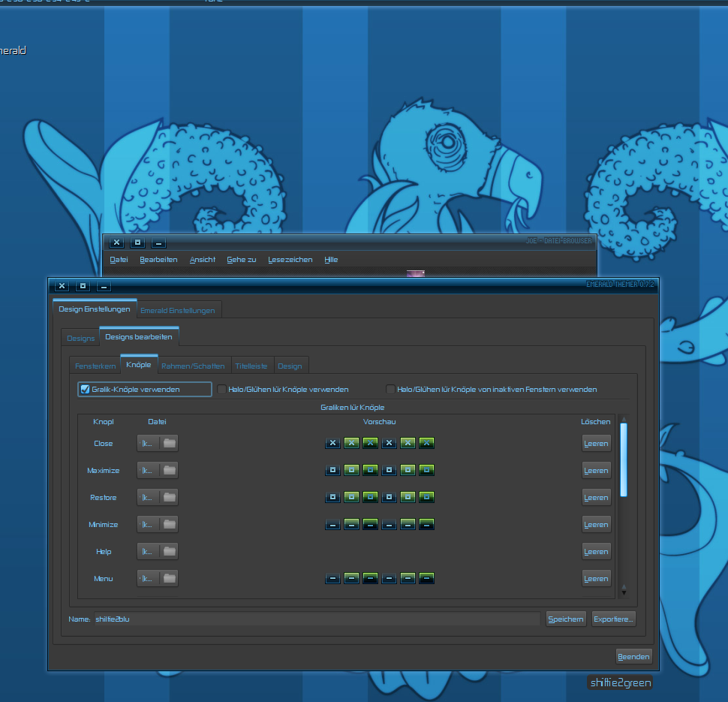The image size is (728, 702).
Task: Open Hilfe menu in file browser
Action: [x=331, y=260]
